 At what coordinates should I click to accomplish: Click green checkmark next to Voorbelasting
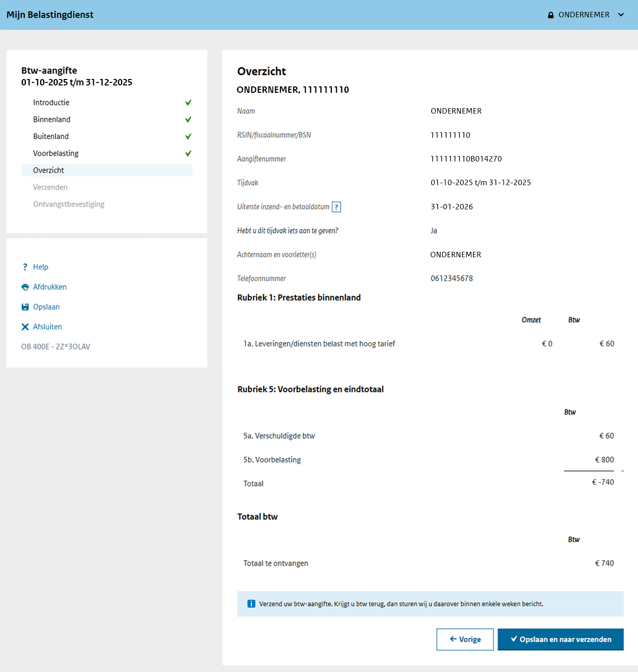point(188,154)
